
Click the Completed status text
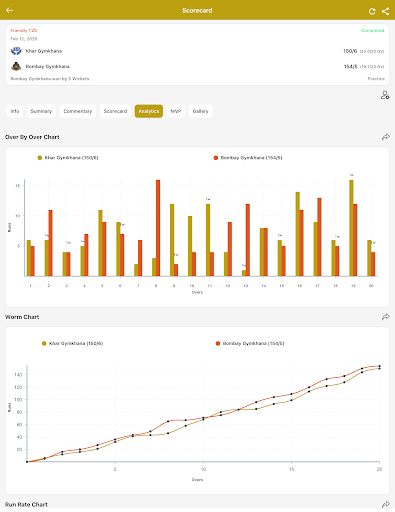click(373, 30)
